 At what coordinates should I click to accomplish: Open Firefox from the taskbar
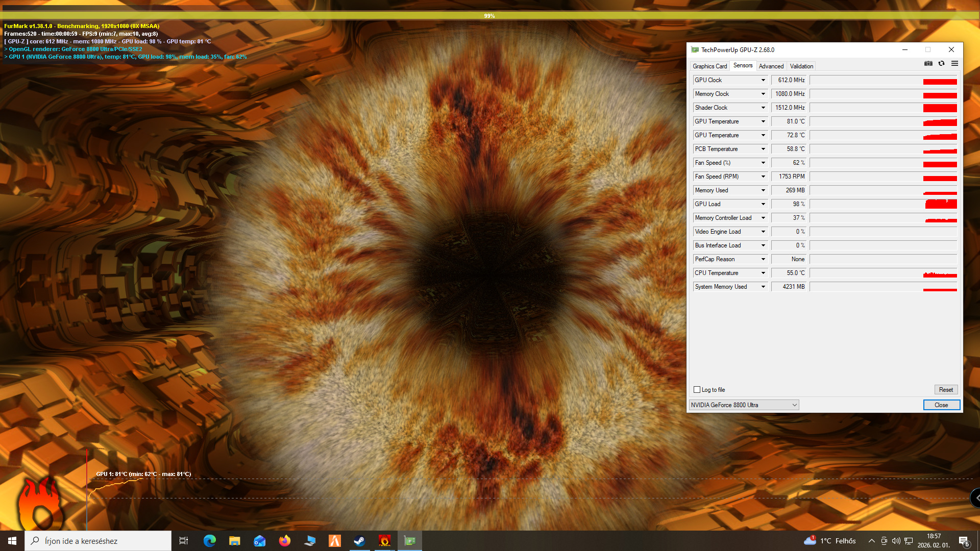284,541
